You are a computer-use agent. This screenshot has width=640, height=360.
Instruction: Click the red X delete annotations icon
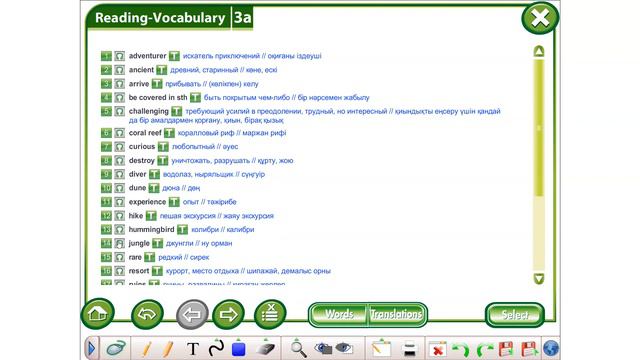(438, 350)
